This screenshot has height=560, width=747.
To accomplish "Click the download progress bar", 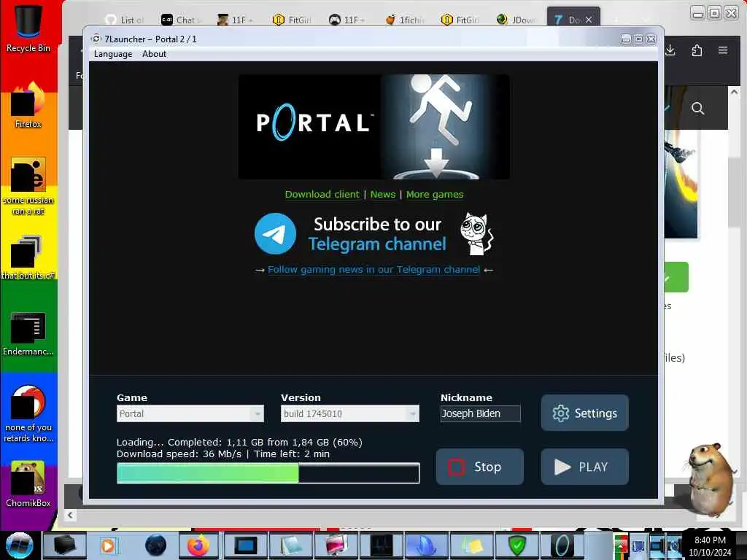I will pyautogui.click(x=268, y=473).
